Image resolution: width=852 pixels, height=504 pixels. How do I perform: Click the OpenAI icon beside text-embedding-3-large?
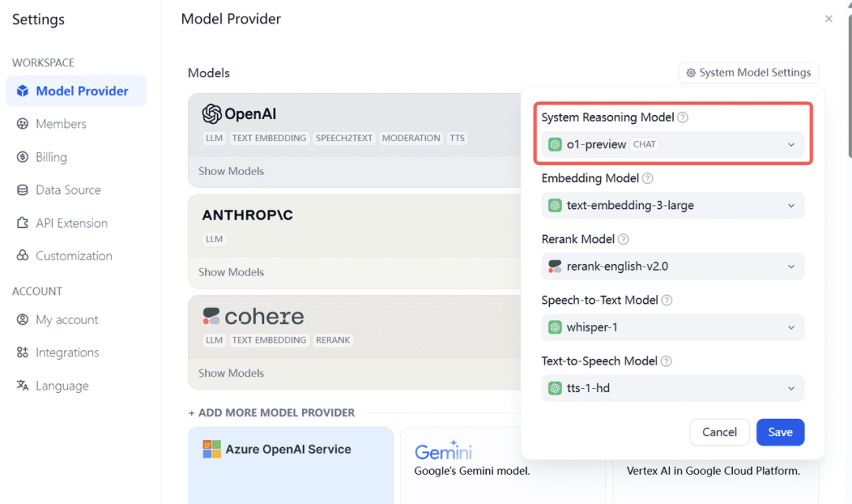click(x=555, y=205)
